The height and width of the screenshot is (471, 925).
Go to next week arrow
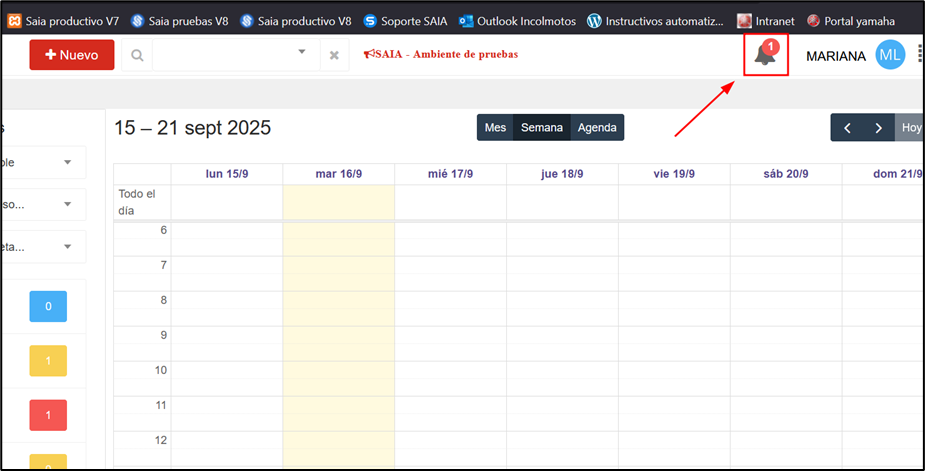tap(878, 128)
